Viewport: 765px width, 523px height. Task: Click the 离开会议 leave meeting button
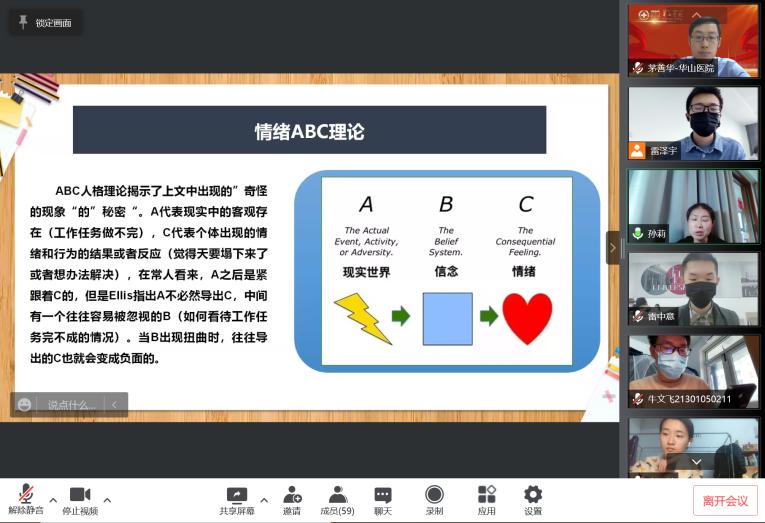tap(725, 501)
